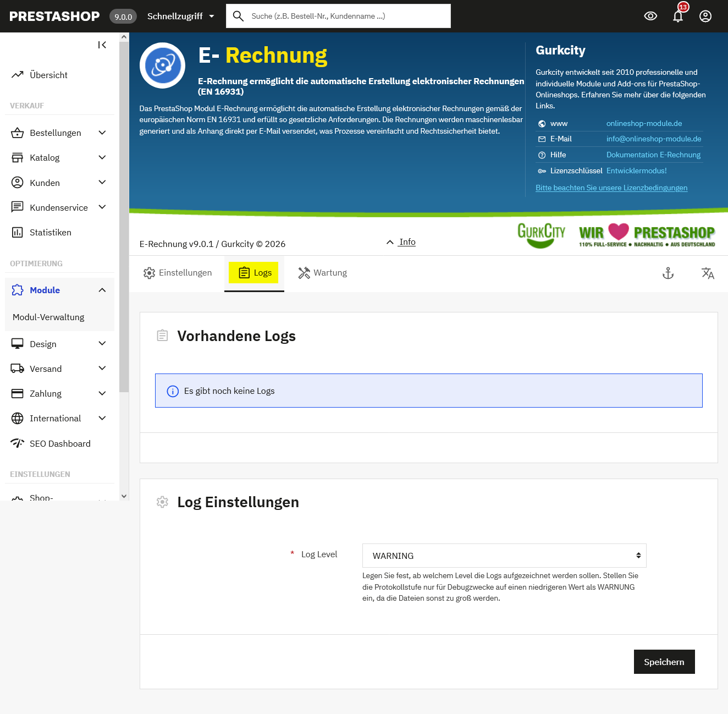Image resolution: width=728 pixels, height=714 pixels.
Task: Open SEO Dashboard in sidebar
Action: pyautogui.click(x=60, y=443)
